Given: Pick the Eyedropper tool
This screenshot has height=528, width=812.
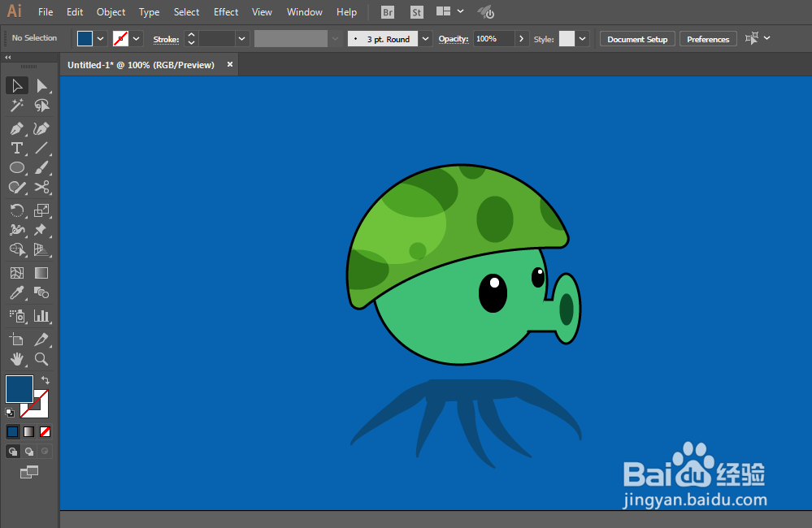Looking at the screenshot, I should (17, 292).
